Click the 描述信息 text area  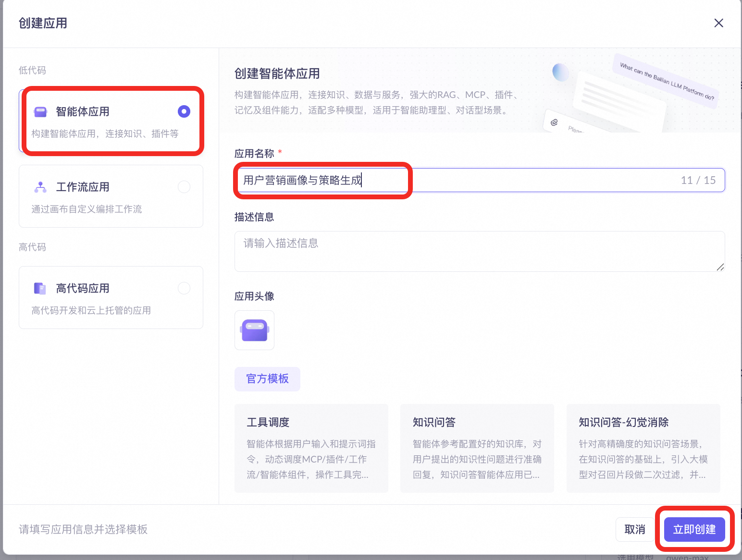480,251
